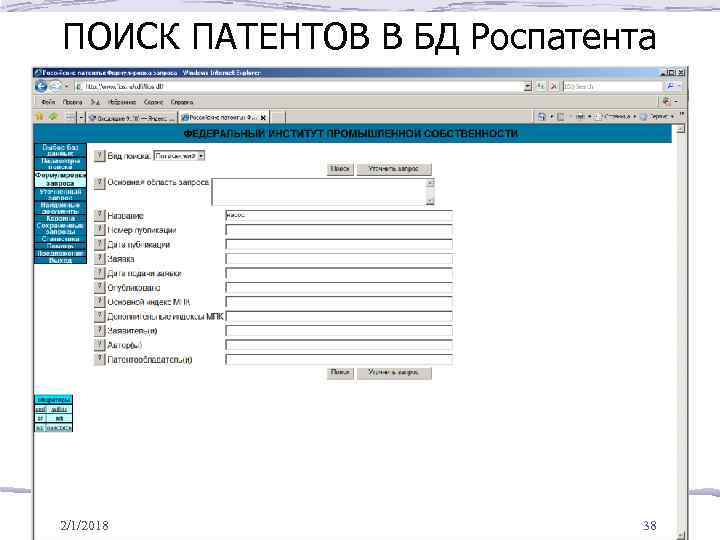Click the 'and' operator link
The image size is (720, 540).
click(x=41, y=409)
